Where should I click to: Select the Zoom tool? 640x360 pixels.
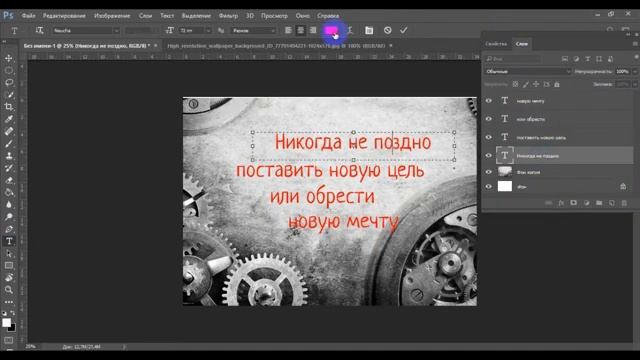coord(9,290)
